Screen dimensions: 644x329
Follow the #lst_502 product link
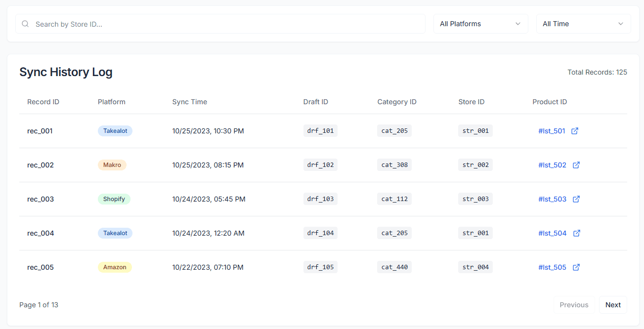552,164
